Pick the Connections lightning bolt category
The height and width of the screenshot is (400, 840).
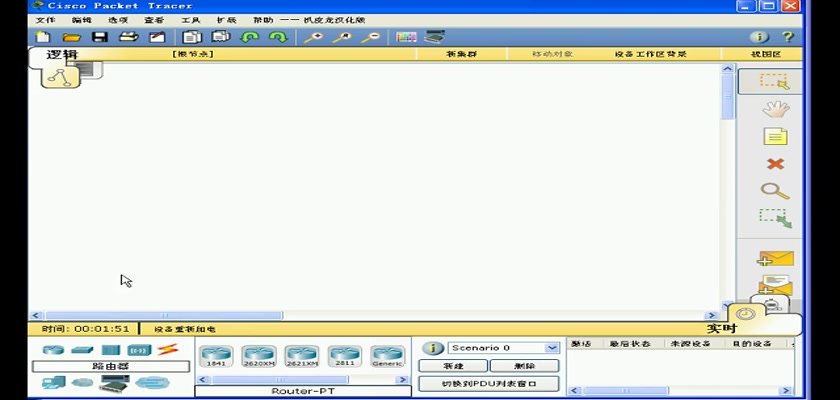point(167,350)
